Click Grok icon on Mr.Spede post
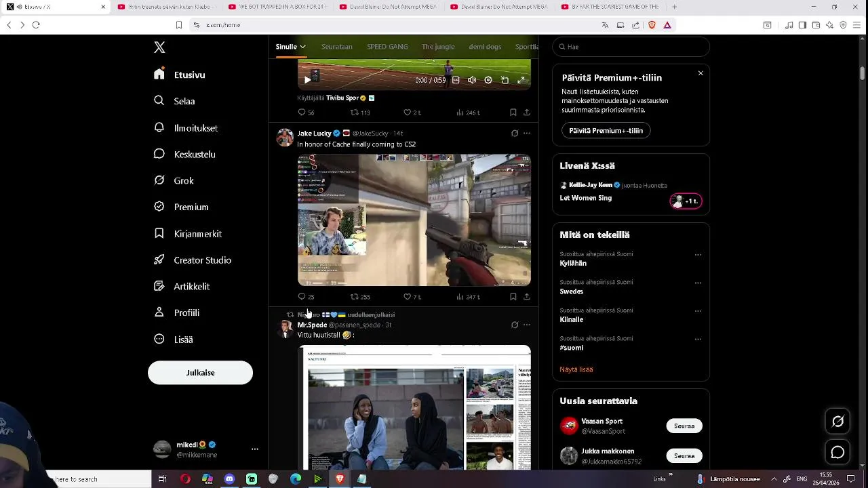This screenshot has width=868, height=488. [515, 325]
